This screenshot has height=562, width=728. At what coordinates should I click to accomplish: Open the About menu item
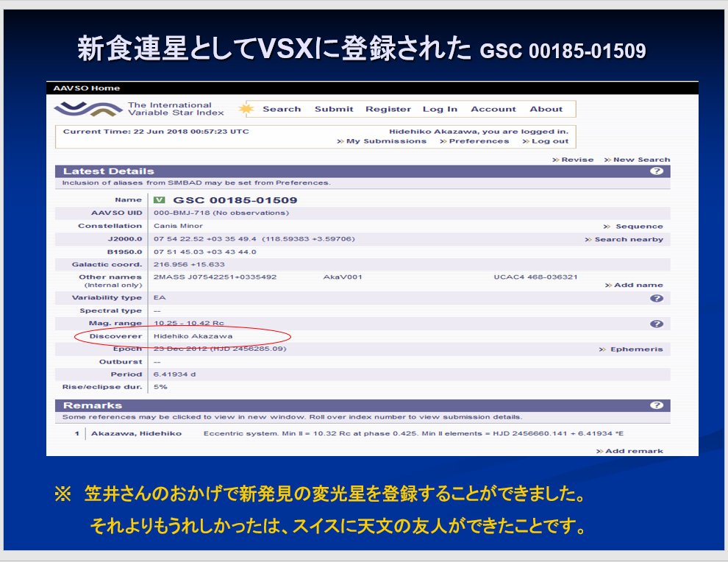tap(546, 110)
